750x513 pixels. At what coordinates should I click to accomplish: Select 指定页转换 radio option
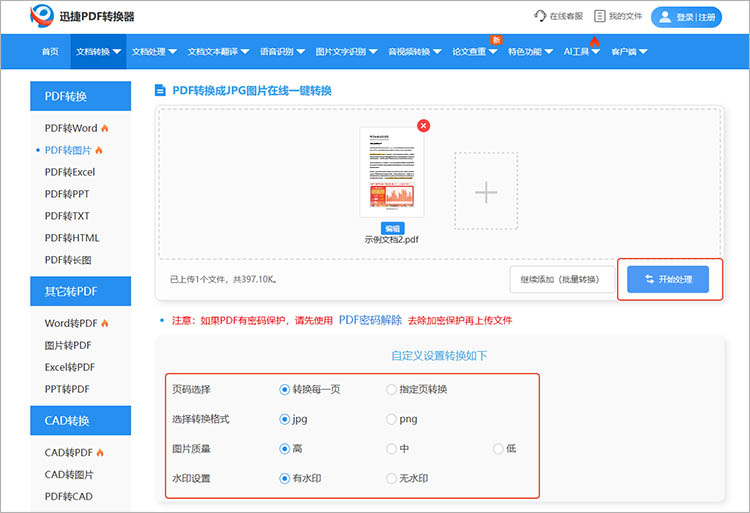click(391, 389)
